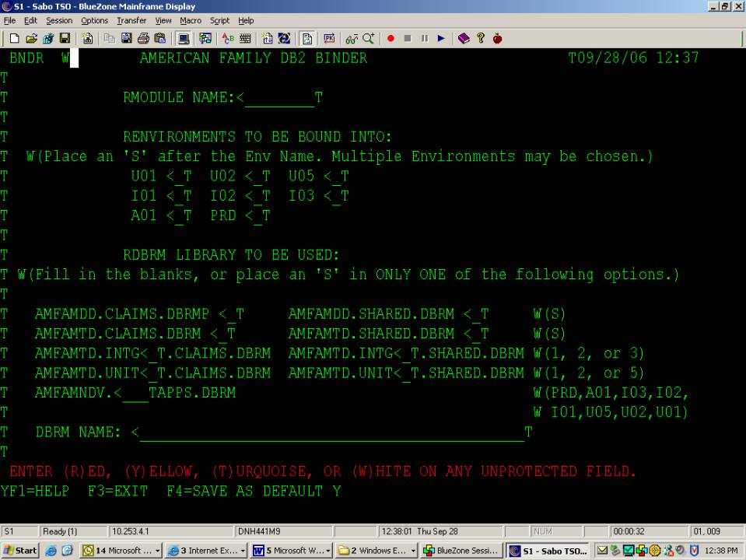This screenshot has height=560, width=746.
Task: Click the AMFAMNDV environment blank field
Action: click(135, 394)
